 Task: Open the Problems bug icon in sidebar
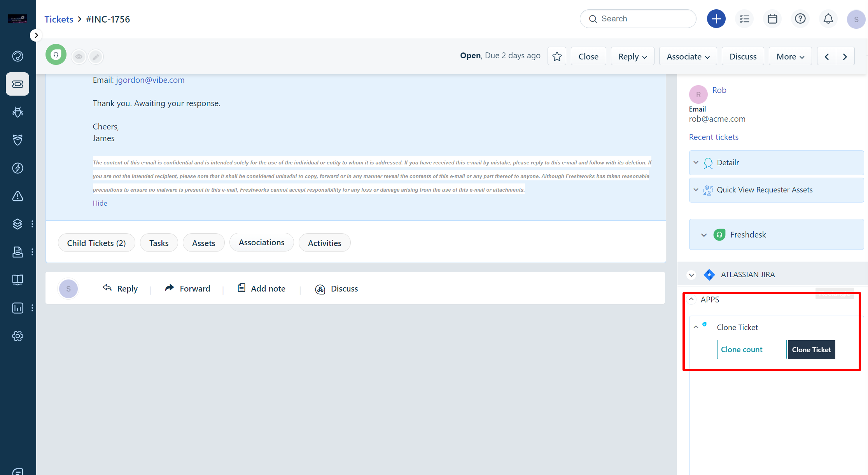17,112
